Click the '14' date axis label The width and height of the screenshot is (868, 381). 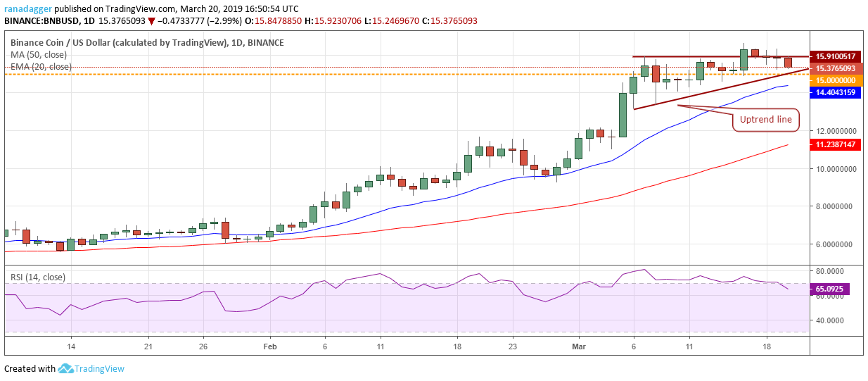71,347
